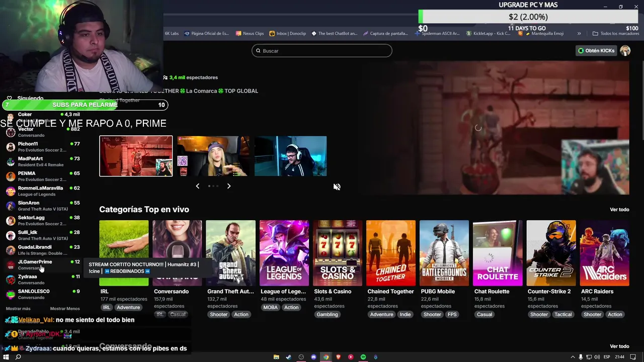
Task: Switch to Chrome in the taskbar
Action: pyautogui.click(x=326, y=357)
